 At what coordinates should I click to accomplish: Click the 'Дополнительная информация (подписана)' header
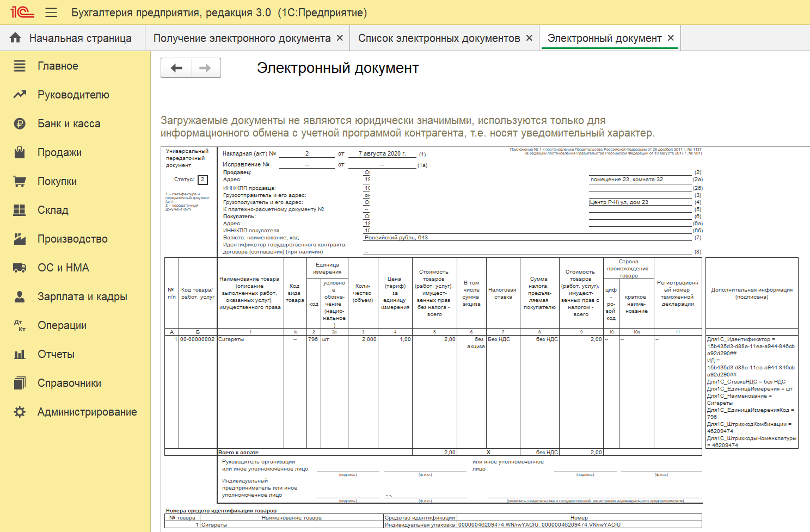751,293
